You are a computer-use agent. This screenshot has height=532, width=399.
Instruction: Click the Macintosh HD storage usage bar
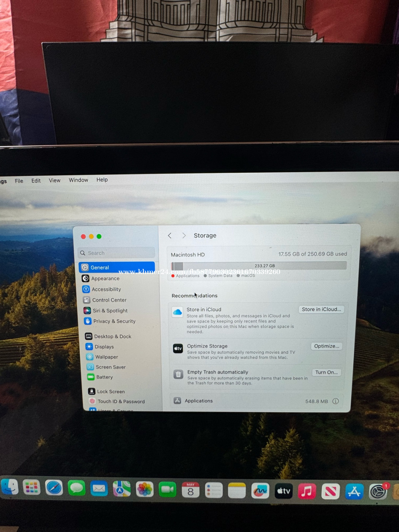tap(259, 266)
